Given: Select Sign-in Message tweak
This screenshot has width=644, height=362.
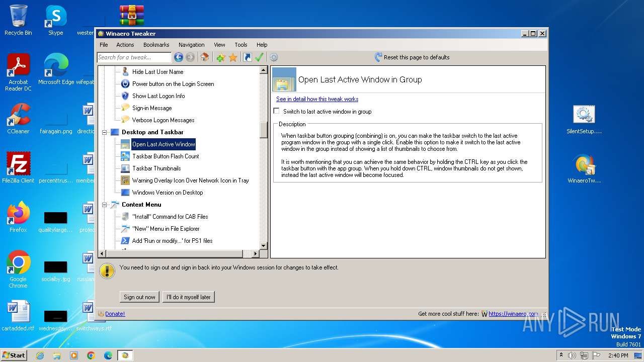Looking at the screenshot, I should coord(152,108).
